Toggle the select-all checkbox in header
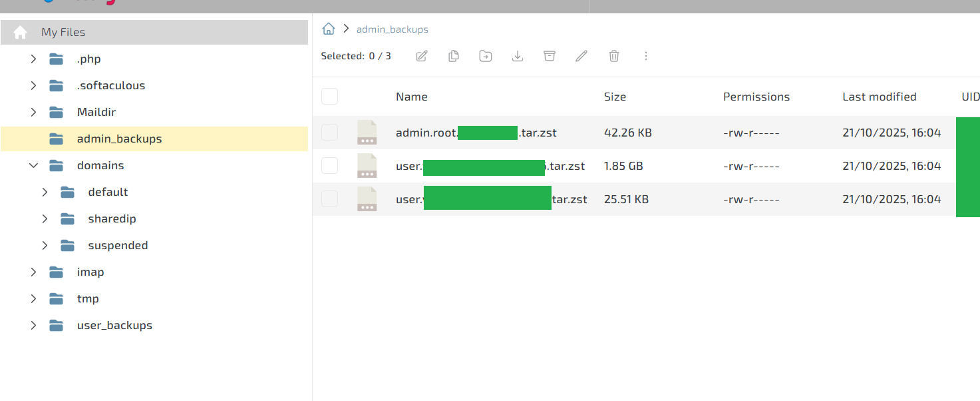This screenshot has height=401, width=980. pyautogui.click(x=329, y=97)
